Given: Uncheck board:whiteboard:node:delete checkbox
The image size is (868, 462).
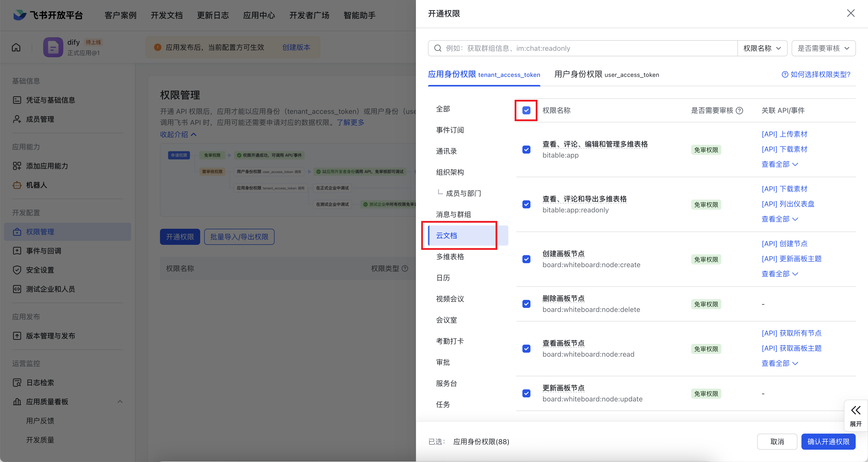Looking at the screenshot, I should click(526, 304).
